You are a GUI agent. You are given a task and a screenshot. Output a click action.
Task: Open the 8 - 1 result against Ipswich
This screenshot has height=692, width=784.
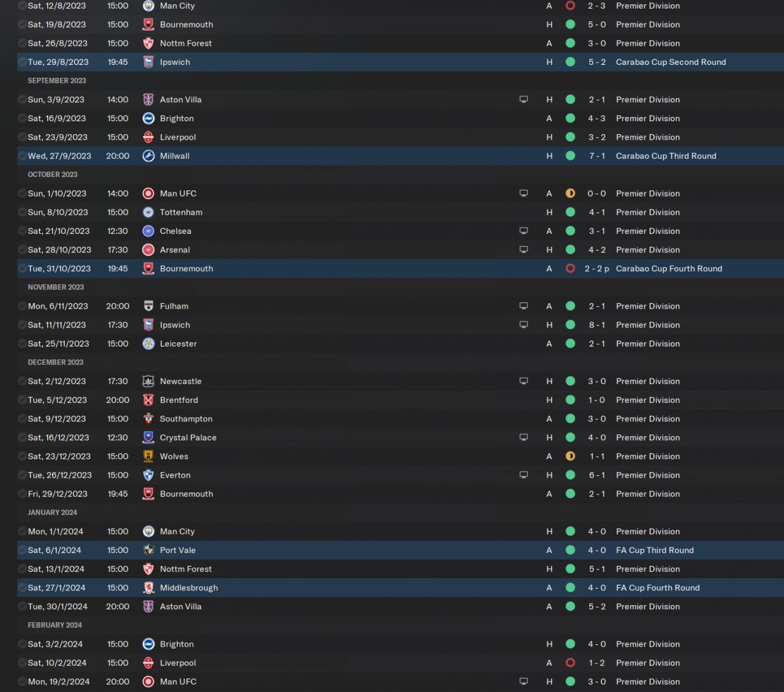click(x=597, y=325)
